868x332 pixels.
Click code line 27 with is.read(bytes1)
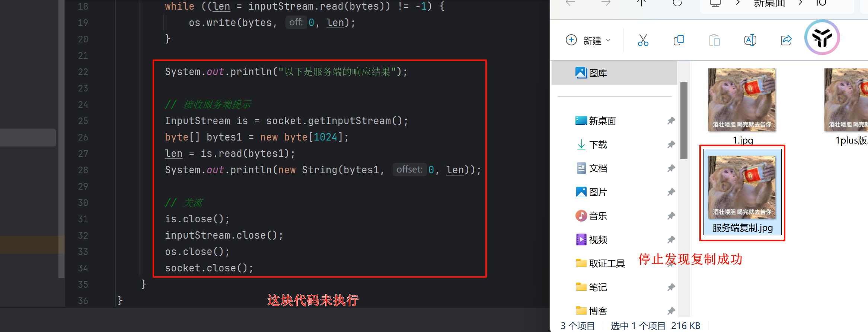[x=230, y=154]
